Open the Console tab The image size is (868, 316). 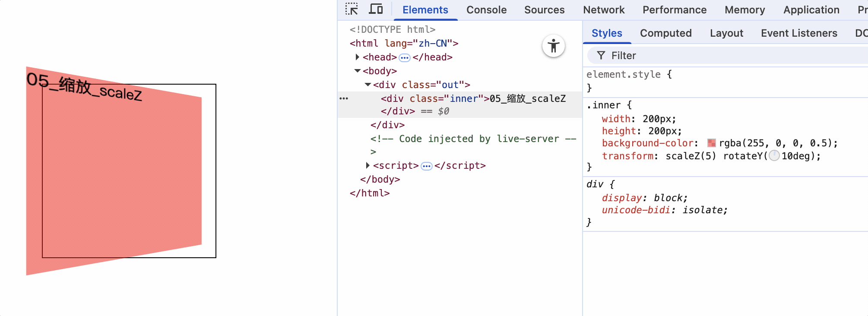(x=487, y=10)
